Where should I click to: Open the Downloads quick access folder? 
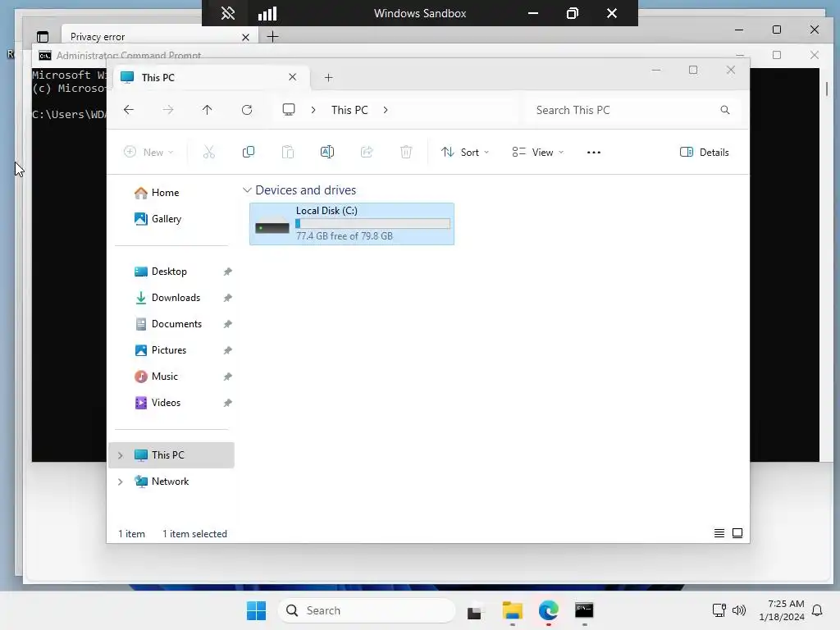click(x=174, y=298)
